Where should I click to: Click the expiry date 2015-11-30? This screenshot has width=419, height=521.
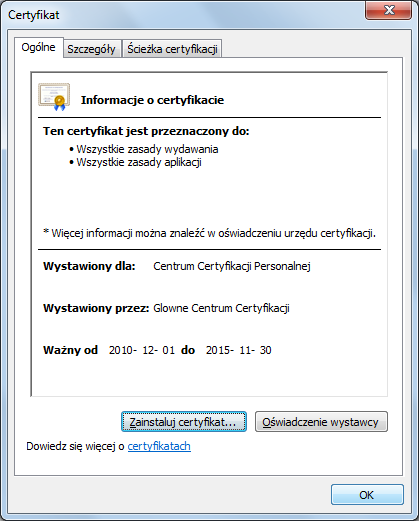(239, 350)
